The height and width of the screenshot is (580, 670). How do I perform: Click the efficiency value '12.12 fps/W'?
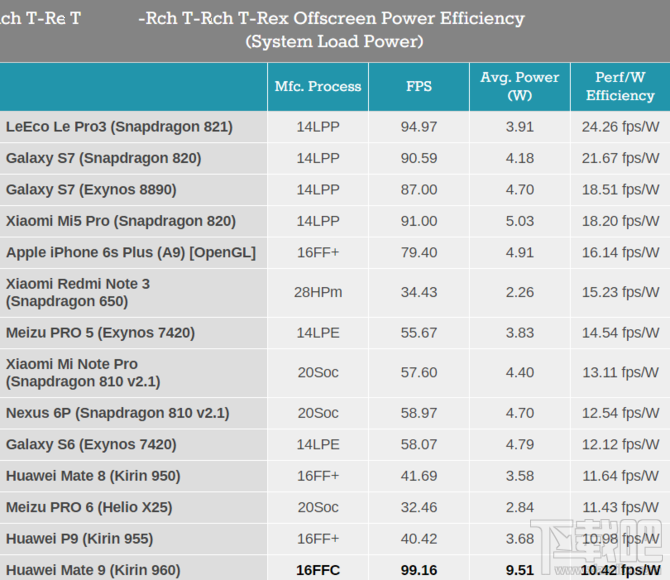[x=620, y=445]
